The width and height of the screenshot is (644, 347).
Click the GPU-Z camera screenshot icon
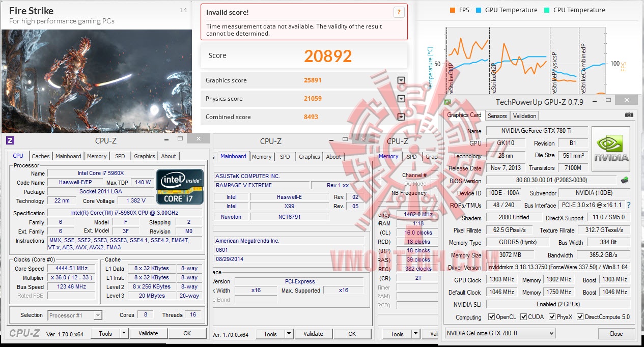[x=629, y=115]
